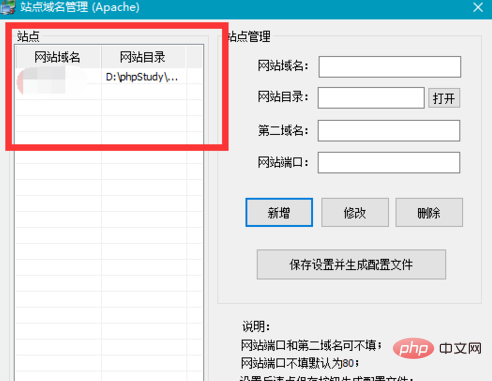This screenshot has height=381, width=492.
Task: Select the 网站端口 input field
Action: tap(389, 163)
